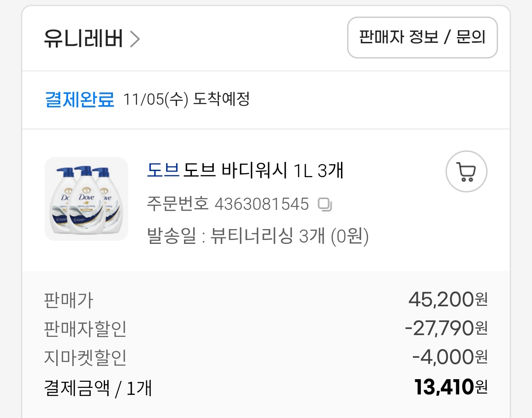
Task: Click the 결제완료 status label
Action: (79, 99)
